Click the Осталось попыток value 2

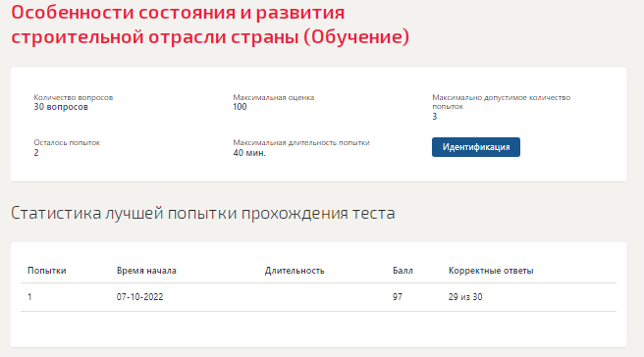[36, 153]
